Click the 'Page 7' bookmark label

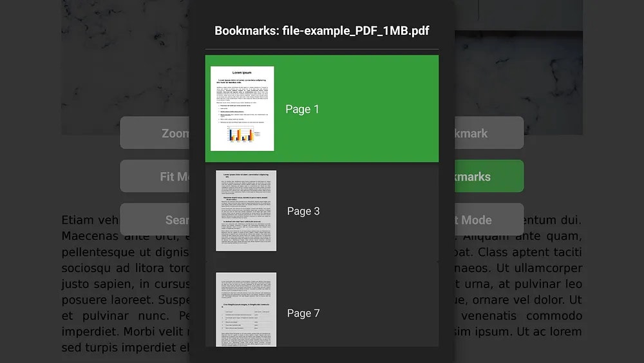click(303, 313)
